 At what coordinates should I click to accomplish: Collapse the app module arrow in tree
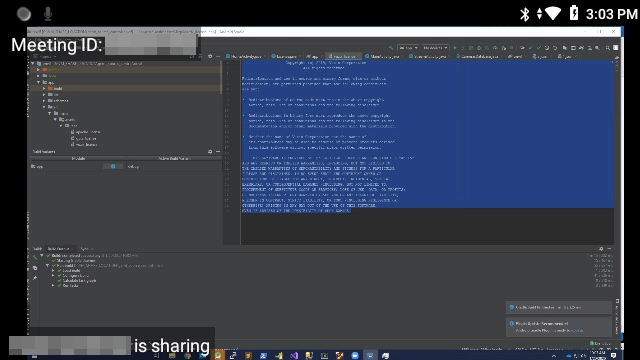(x=39, y=82)
